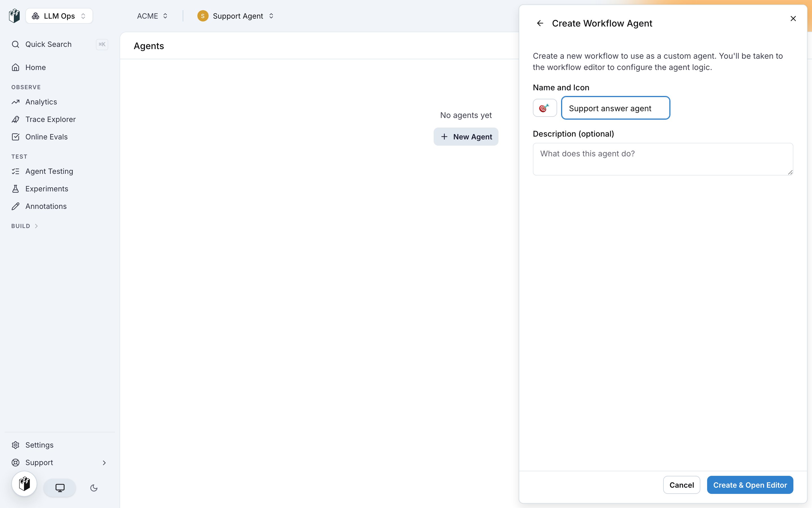Open Trace Explorer

click(59, 119)
